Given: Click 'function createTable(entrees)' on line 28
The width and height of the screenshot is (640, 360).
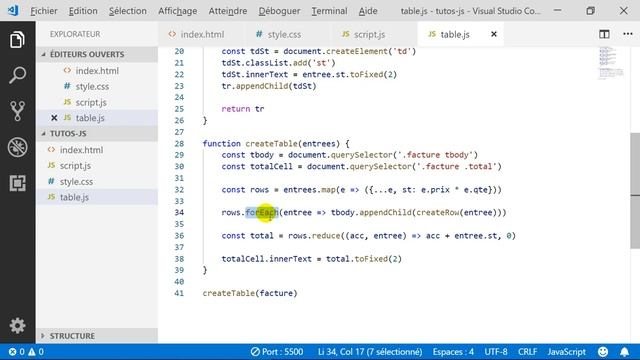Looking at the screenshot, I should 271,144.
